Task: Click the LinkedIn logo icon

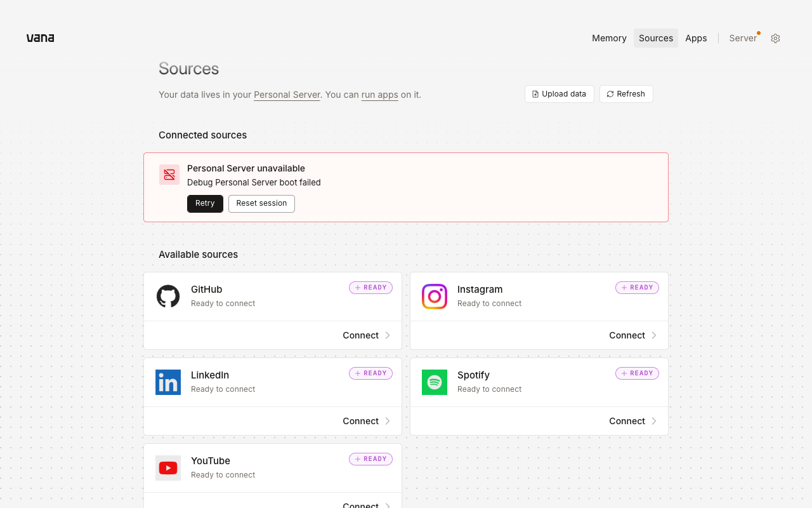Action: pos(168,382)
